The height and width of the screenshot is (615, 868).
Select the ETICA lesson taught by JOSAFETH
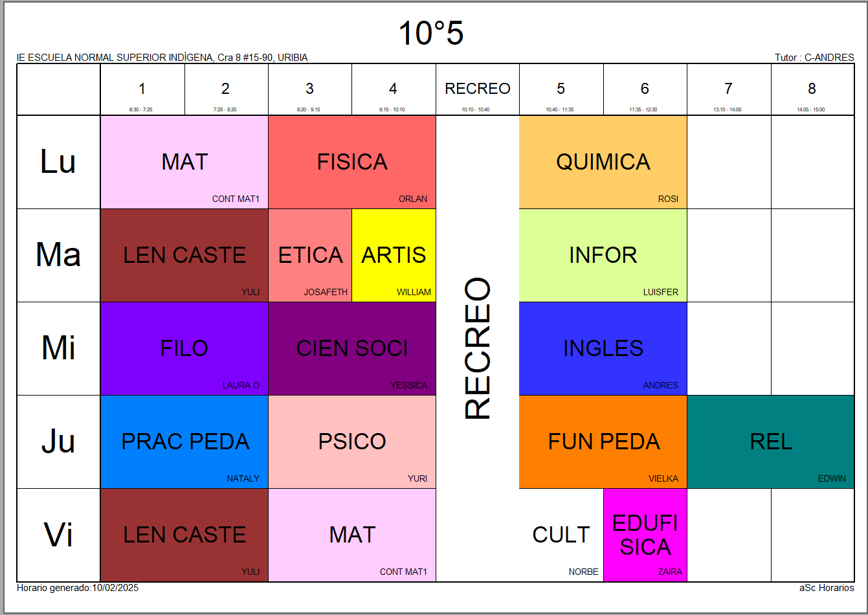310,255
